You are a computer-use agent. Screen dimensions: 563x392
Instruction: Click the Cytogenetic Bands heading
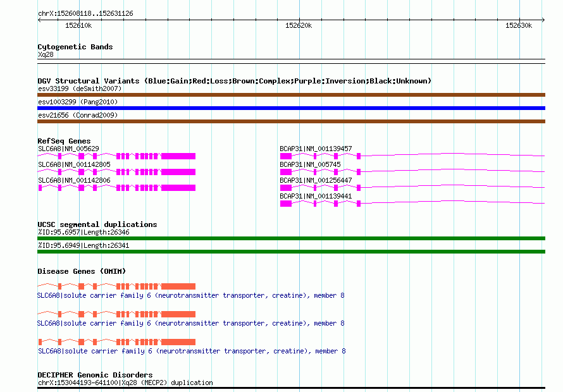75,47
